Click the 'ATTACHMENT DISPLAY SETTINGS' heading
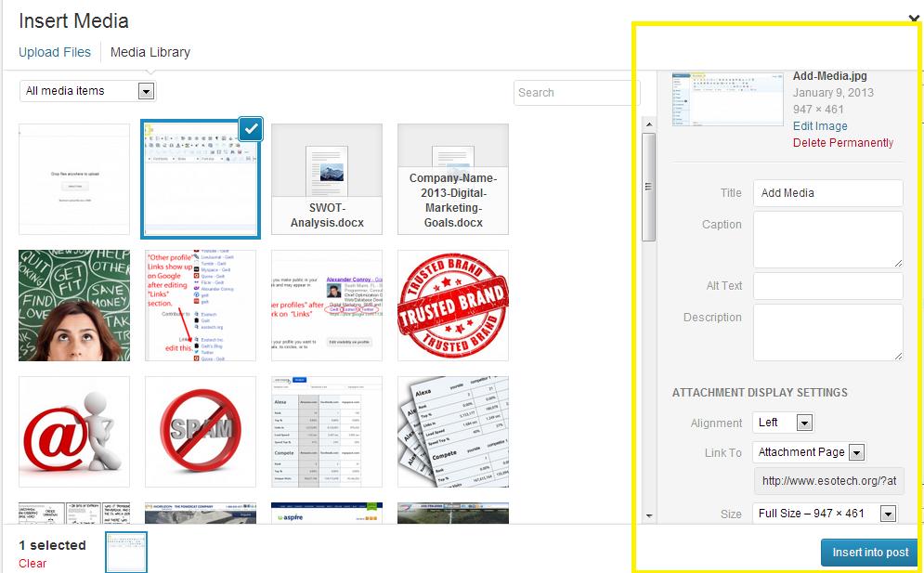This screenshot has height=573, width=924. 761,393
